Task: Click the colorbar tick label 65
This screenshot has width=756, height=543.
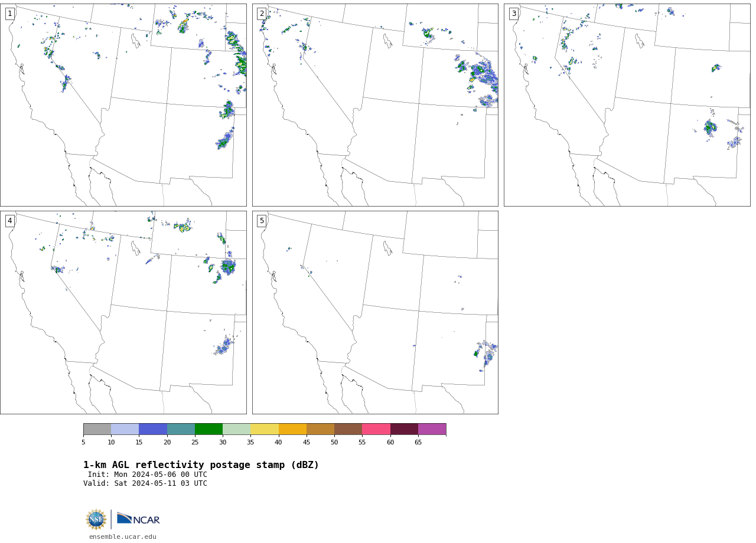Action: 418,442
